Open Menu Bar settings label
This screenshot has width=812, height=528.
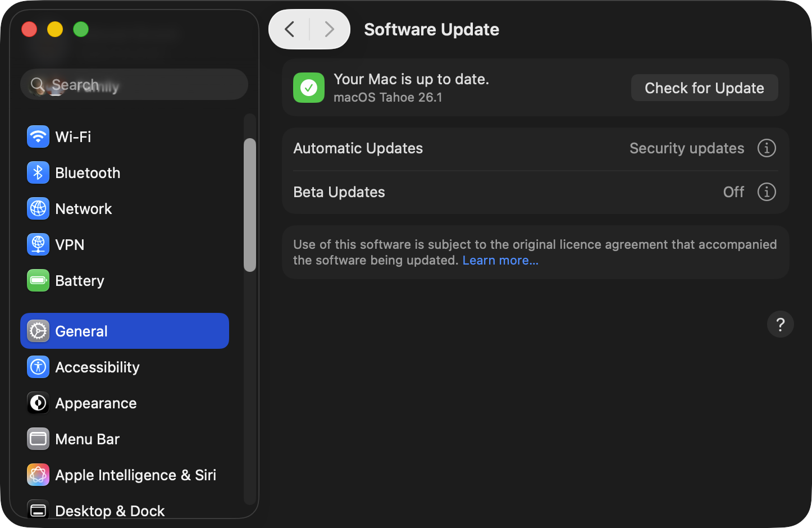(x=88, y=439)
